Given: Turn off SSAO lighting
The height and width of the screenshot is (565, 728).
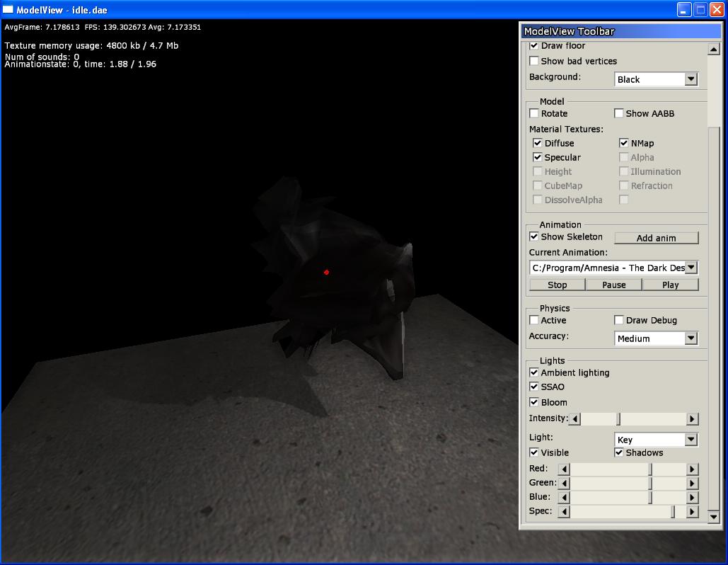Looking at the screenshot, I should (x=534, y=387).
